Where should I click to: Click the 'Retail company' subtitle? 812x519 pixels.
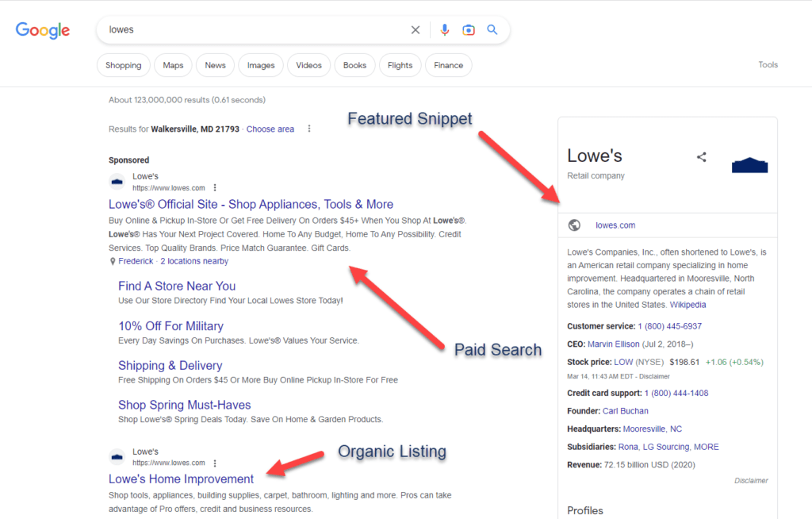tap(596, 175)
